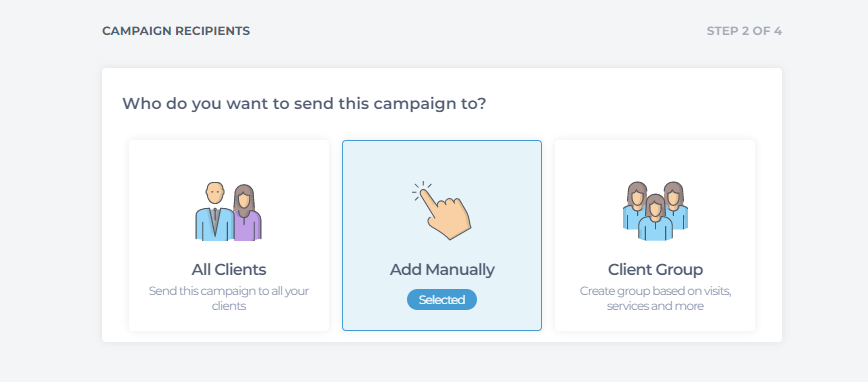868x382 pixels.
Task: Click the All Clients man-and-woman icon
Action: [x=228, y=211]
